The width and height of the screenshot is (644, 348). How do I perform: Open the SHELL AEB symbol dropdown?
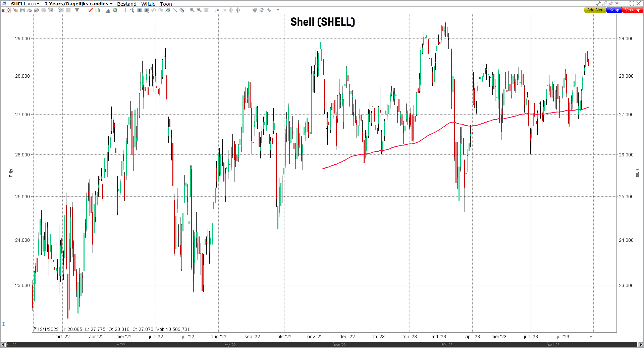tap(25, 4)
